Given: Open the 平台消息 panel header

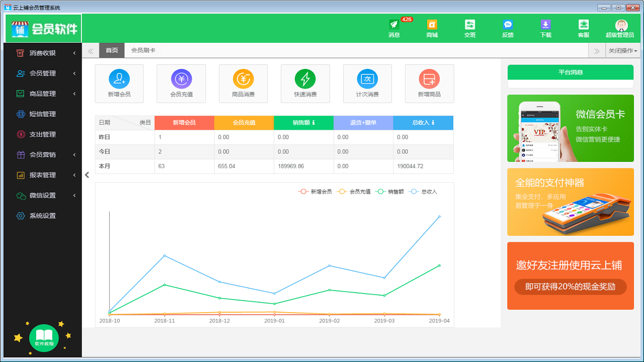Looking at the screenshot, I should (570, 72).
